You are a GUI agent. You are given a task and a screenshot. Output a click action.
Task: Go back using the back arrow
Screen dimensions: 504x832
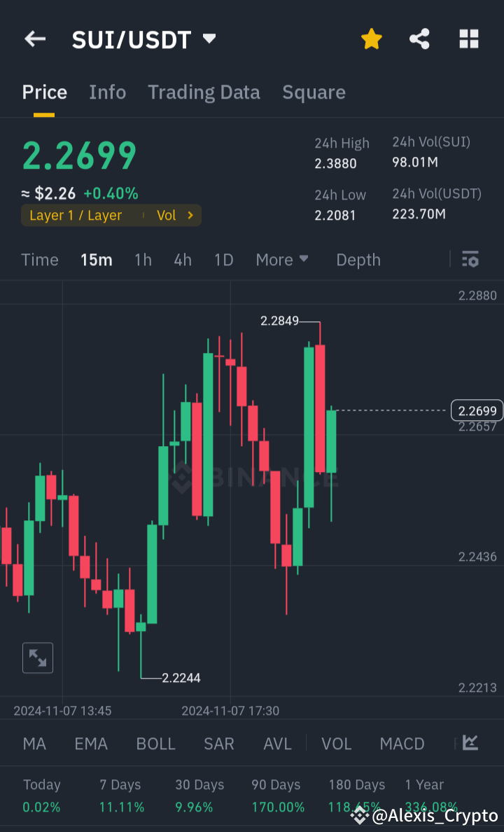click(x=34, y=39)
